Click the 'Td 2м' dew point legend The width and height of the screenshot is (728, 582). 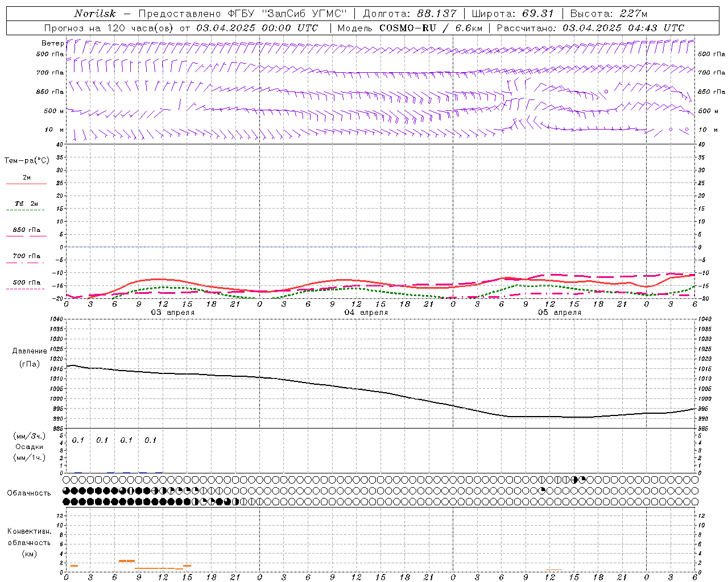click(x=26, y=203)
